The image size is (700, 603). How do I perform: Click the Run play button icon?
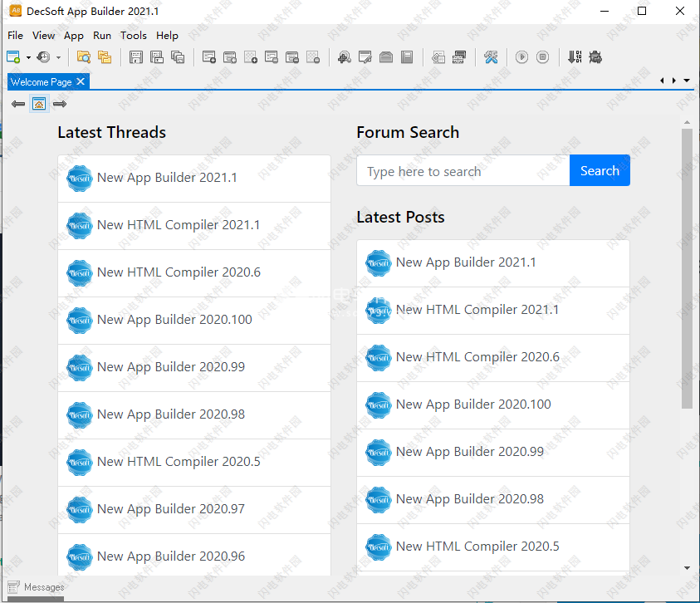pyautogui.click(x=521, y=57)
